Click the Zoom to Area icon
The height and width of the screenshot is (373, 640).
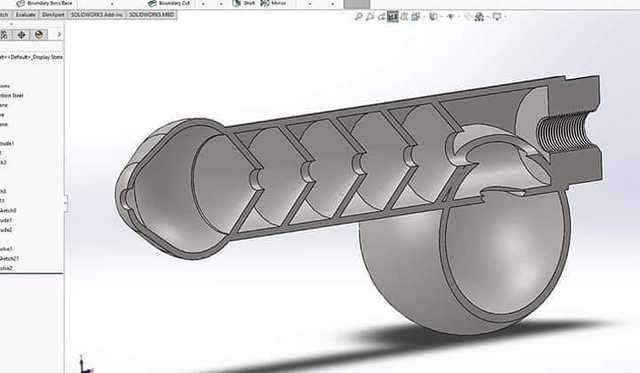tap(370, 17)
